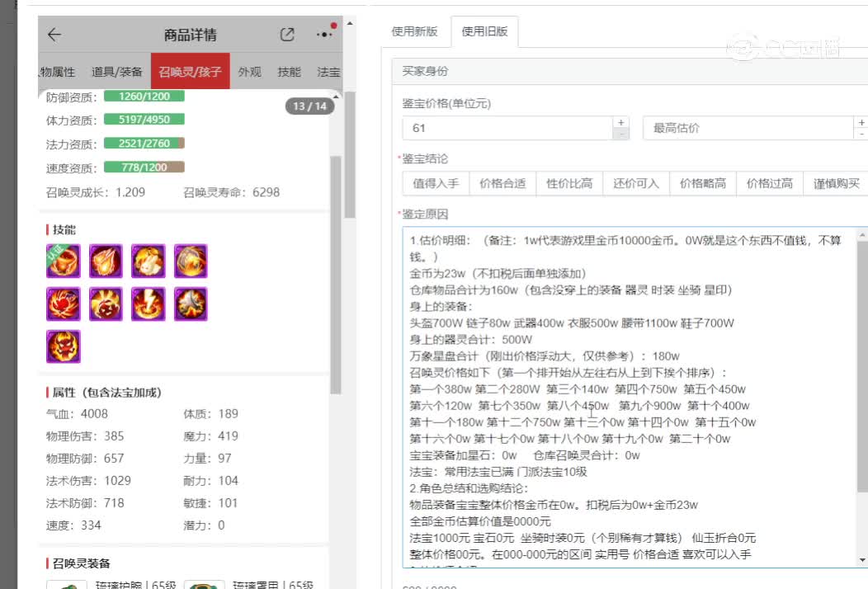Open the 琉璃罩甲 equipment thumbnail

pyautogui.click(x=204, y=585)
